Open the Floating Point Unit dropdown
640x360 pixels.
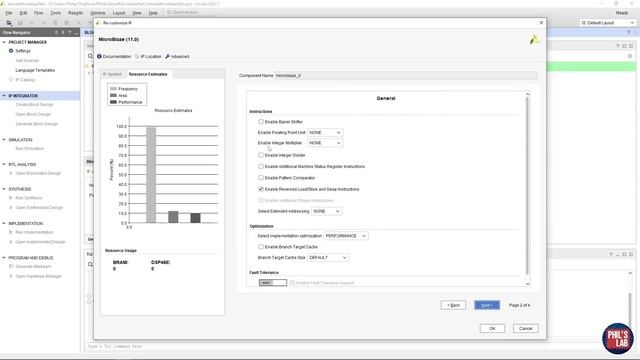coord(325,133)
